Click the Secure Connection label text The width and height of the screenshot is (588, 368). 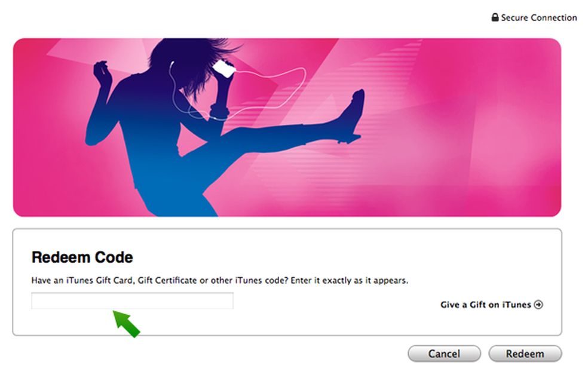coord(539,17)
